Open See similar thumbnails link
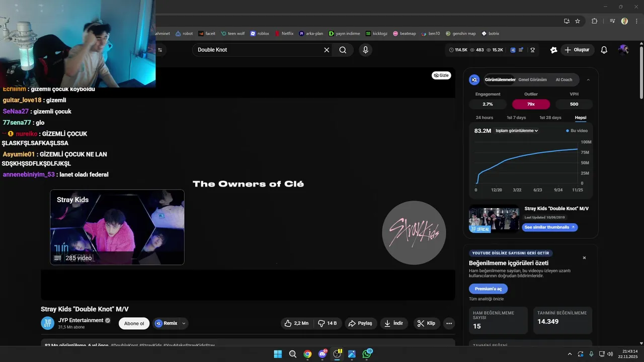Screen dimensions: 644x362 click(x=549, y=227)
